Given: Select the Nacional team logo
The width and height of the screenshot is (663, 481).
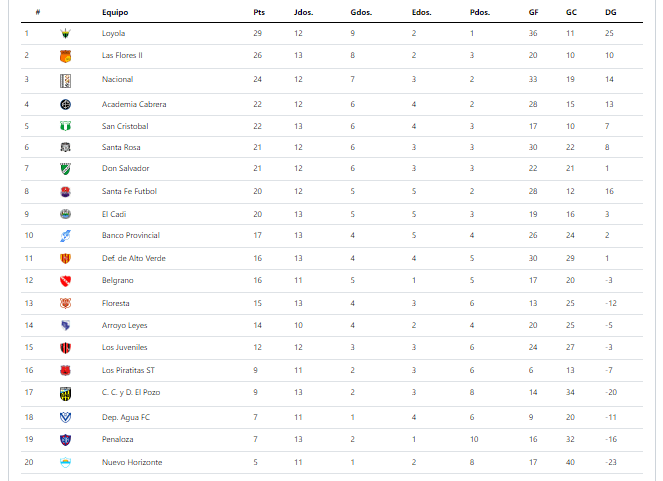Looking at the screenshot, I should (x=65, y=80).
